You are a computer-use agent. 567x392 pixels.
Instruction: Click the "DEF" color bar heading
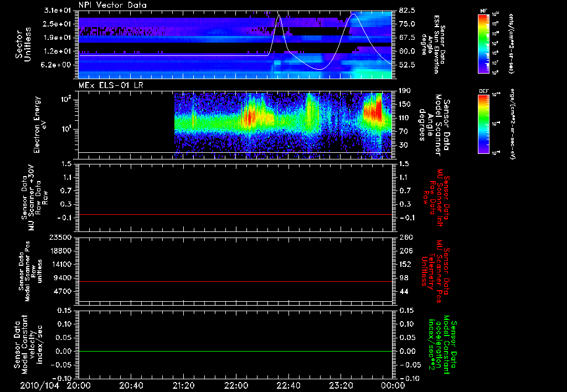483,91
